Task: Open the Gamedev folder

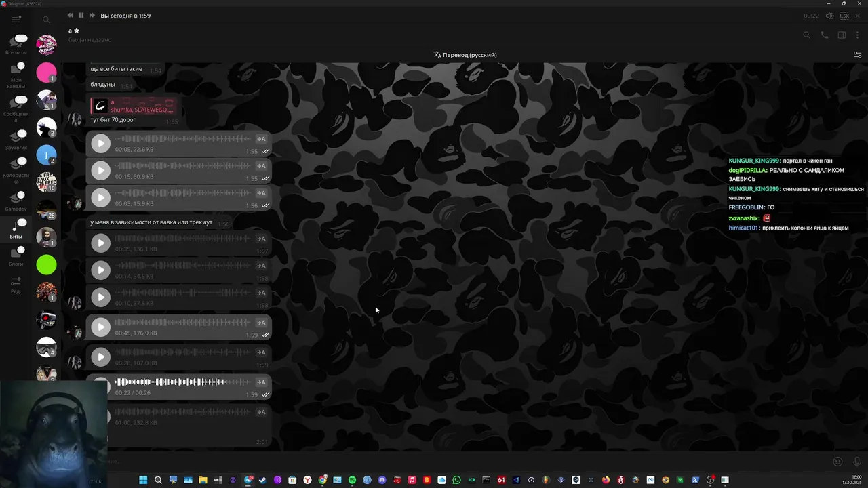Action: click(16, 201)
